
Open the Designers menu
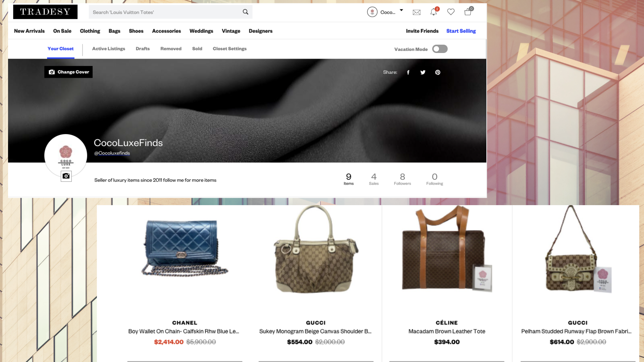pos(260,31)
